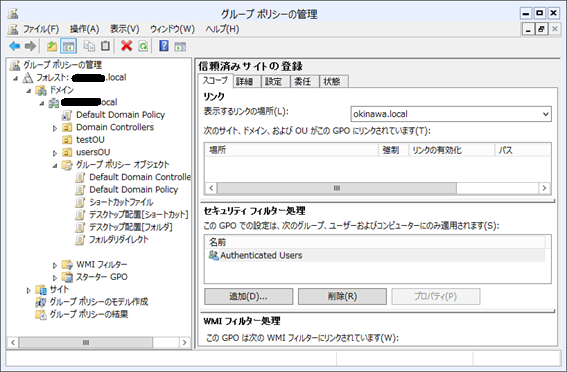Click the Back arrow toolbar icon
Image resolution: width=567 pixels, height=372 pixels.
click(x=15, y=46)
